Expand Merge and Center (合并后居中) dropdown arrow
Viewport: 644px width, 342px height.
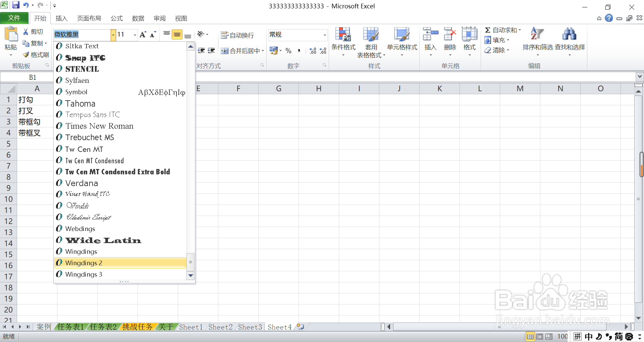(x=263, y=51)
